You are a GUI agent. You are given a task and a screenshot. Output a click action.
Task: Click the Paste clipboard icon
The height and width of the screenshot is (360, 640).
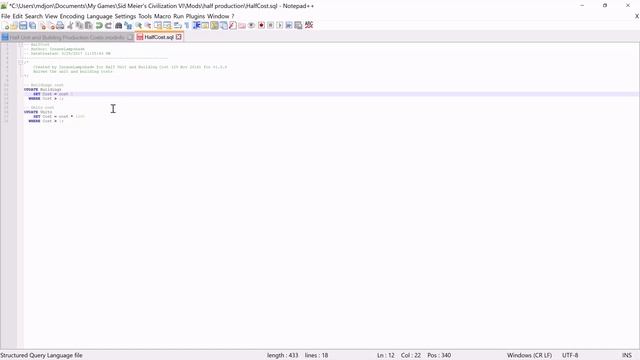[88, 25]
